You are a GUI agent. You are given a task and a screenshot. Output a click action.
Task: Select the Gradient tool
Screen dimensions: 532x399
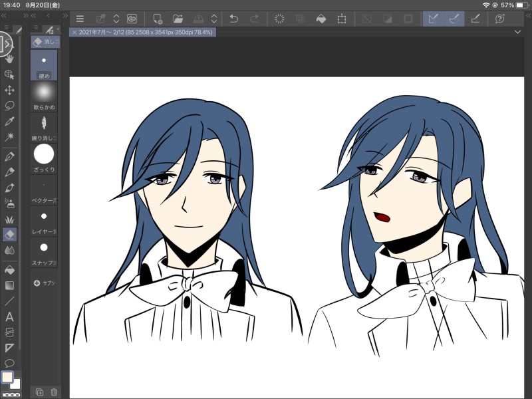pyautogui.click(x=9, y=286)
